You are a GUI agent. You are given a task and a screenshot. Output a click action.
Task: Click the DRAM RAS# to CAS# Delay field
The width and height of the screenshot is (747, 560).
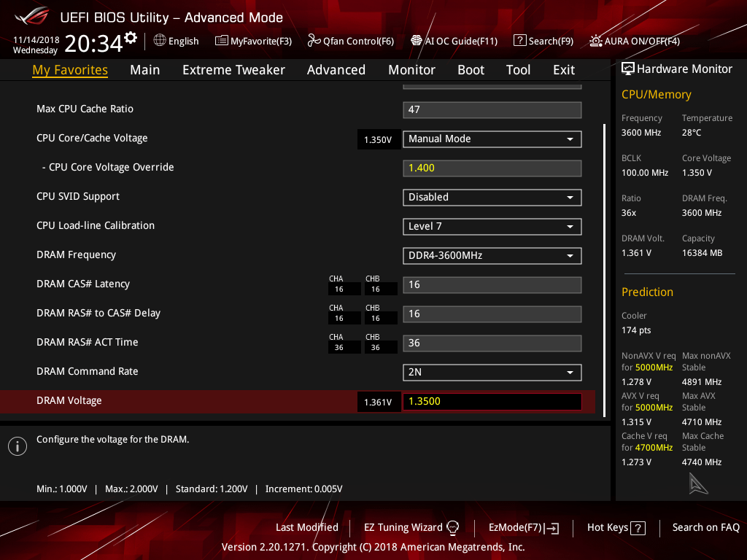coord(492,314)
